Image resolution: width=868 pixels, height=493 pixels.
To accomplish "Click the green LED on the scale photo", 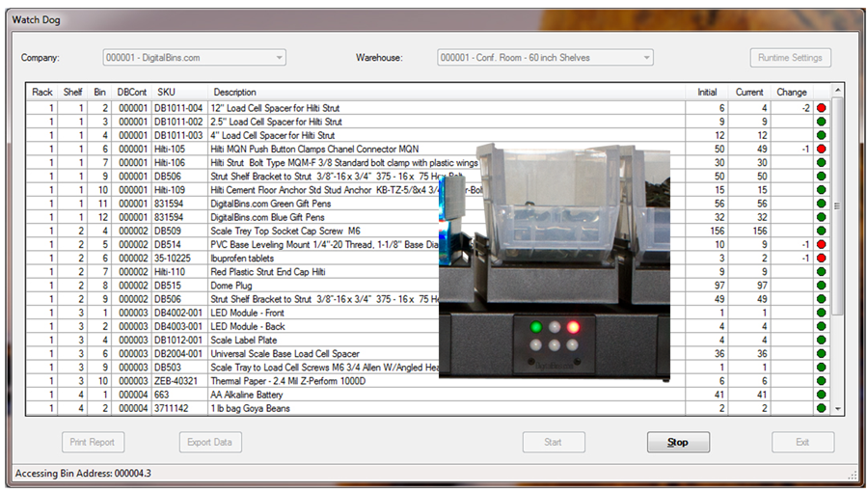I will [x=536, y=327].
